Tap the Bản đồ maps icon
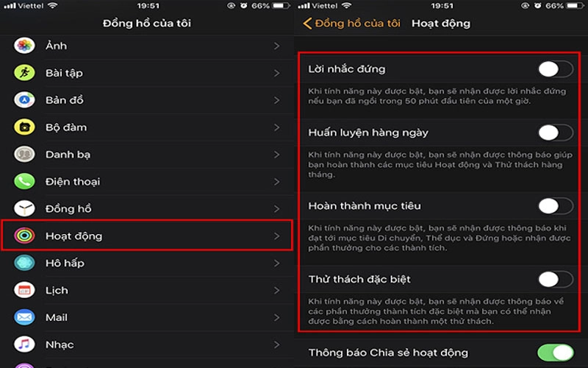 [x=24, y=100]
